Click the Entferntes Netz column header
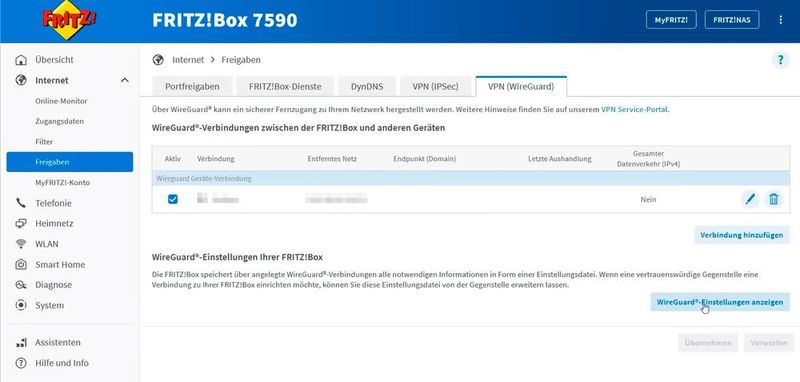This screenshot has width=800, height=382. click(332, 159)
